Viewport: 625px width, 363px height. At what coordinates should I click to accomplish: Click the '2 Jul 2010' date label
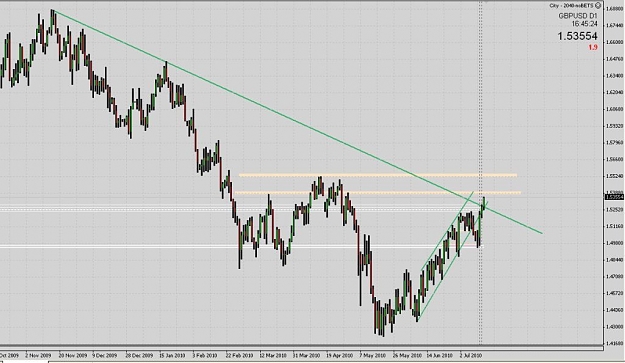click(x=471, y=355)
